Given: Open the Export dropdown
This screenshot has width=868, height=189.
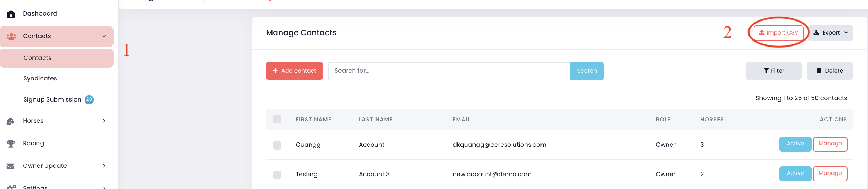Looking at the screenshot, I should (x=830, y=33).
